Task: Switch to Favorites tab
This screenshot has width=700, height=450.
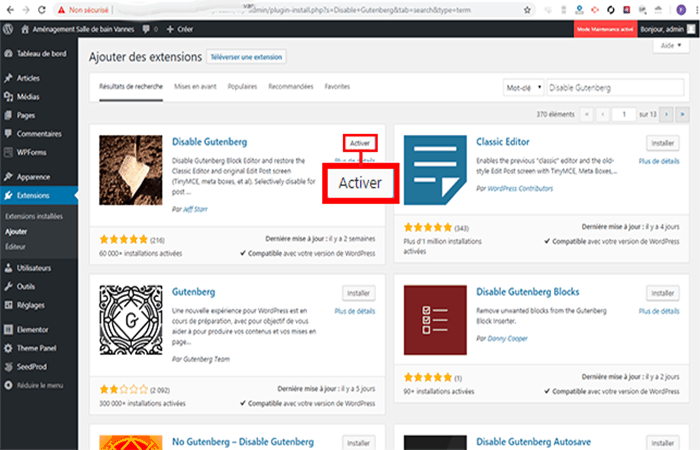Action: tap(337, 87)
